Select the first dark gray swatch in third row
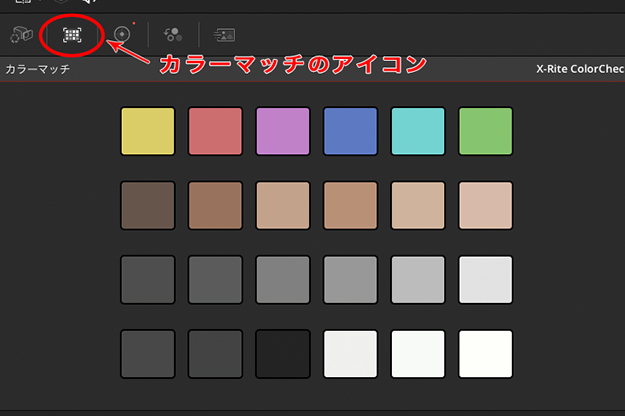The width and height of the screenshot is (625, 416). [x=148, y=280]
